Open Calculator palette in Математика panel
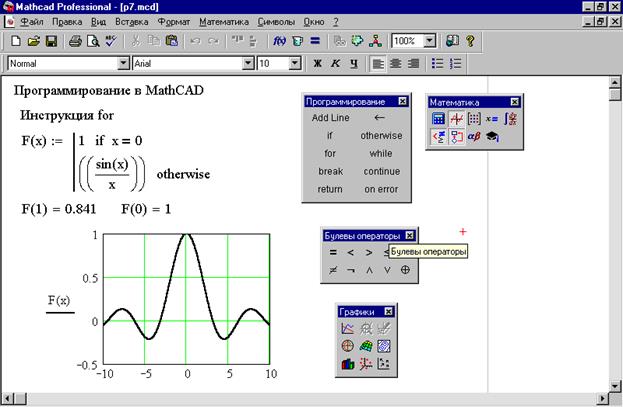The height and width of the screenshot is (407, 623). (438, 118)
